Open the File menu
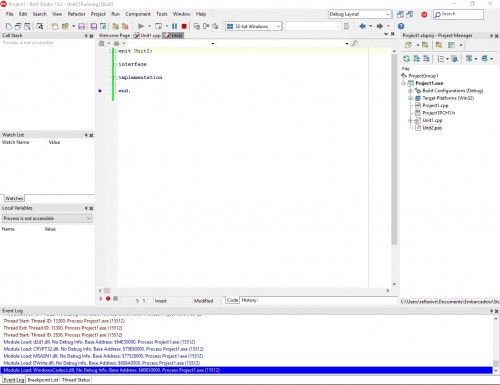500x385 pixels. click(x=10, y=14)
